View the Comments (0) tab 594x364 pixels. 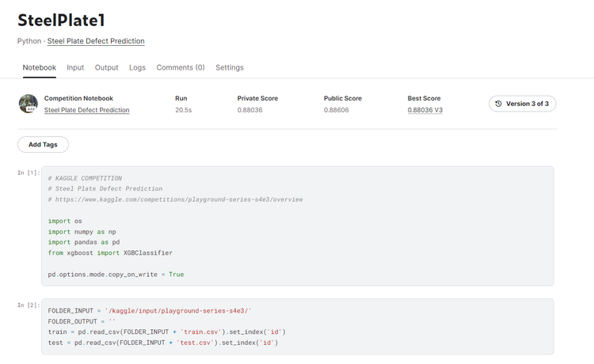[x=181, y=67]
